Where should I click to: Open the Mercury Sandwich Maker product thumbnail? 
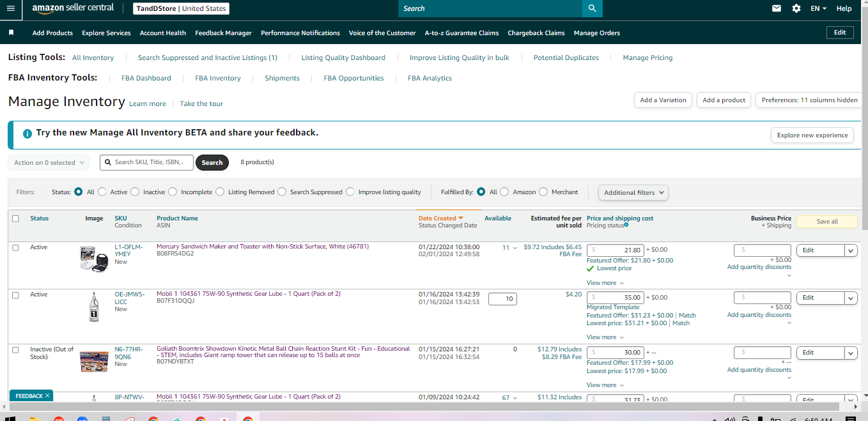(94, 259)
